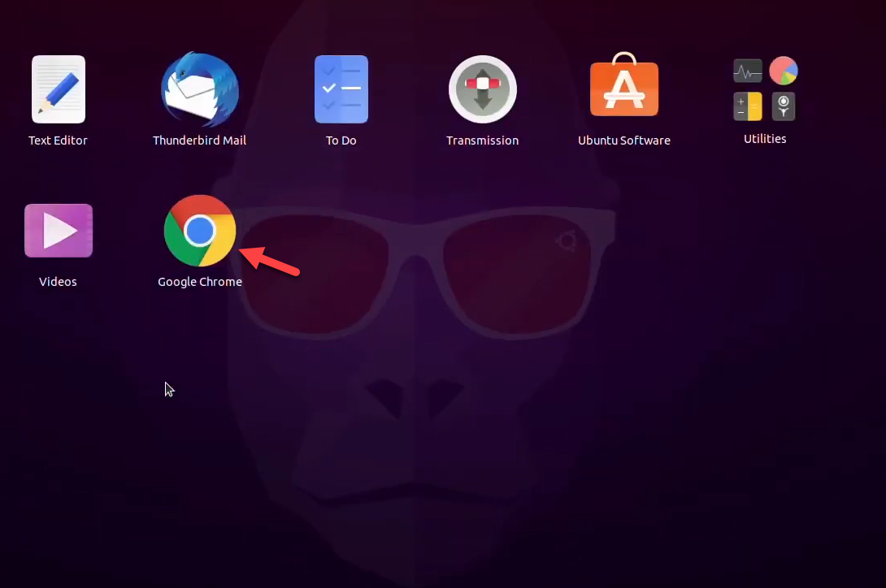Click the "Ubuntu Software" label

pyautogui.click(x=623, y=141)
